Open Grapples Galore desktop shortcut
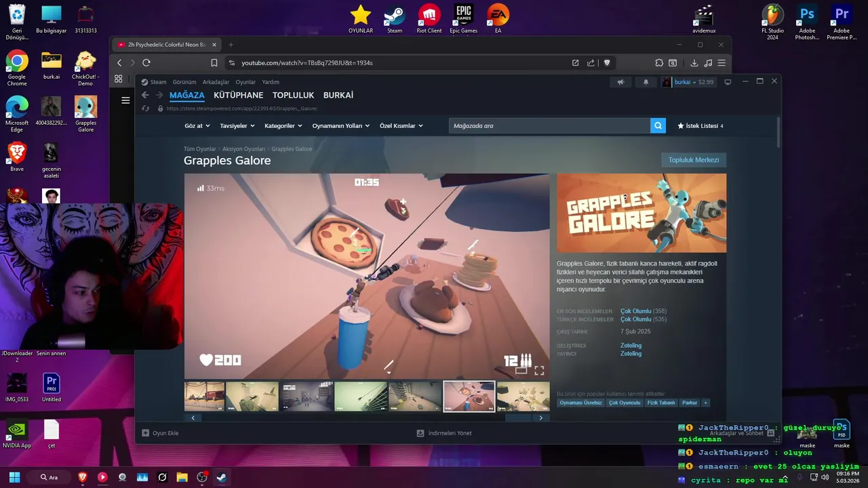This screenshot has width=868, height=488. (85, 114)
